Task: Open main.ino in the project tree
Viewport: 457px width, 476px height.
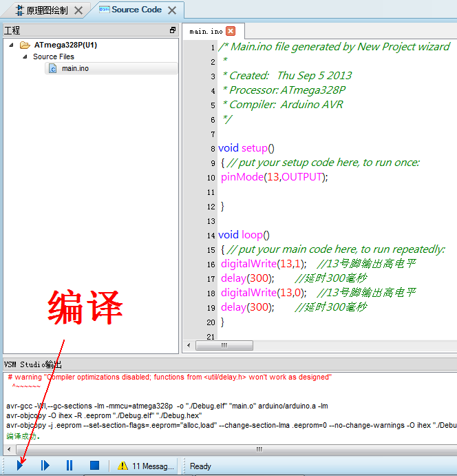Action: click(75, 68)
